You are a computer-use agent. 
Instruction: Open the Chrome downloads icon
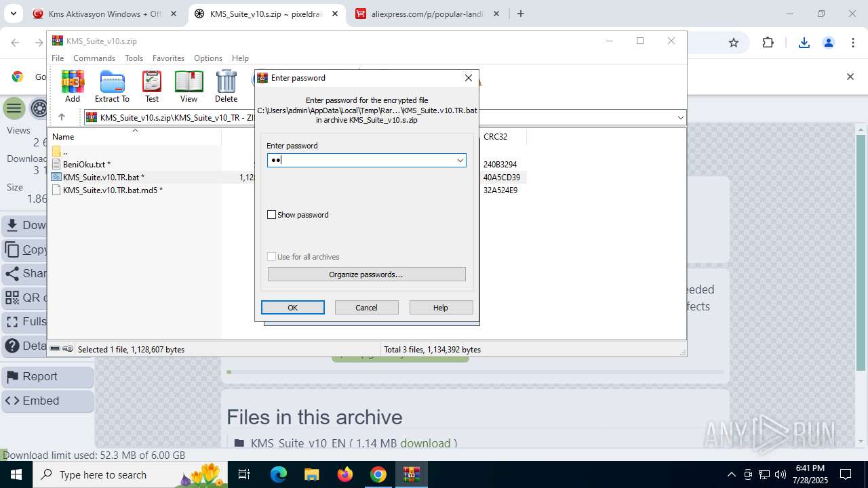tap(804, 43)
